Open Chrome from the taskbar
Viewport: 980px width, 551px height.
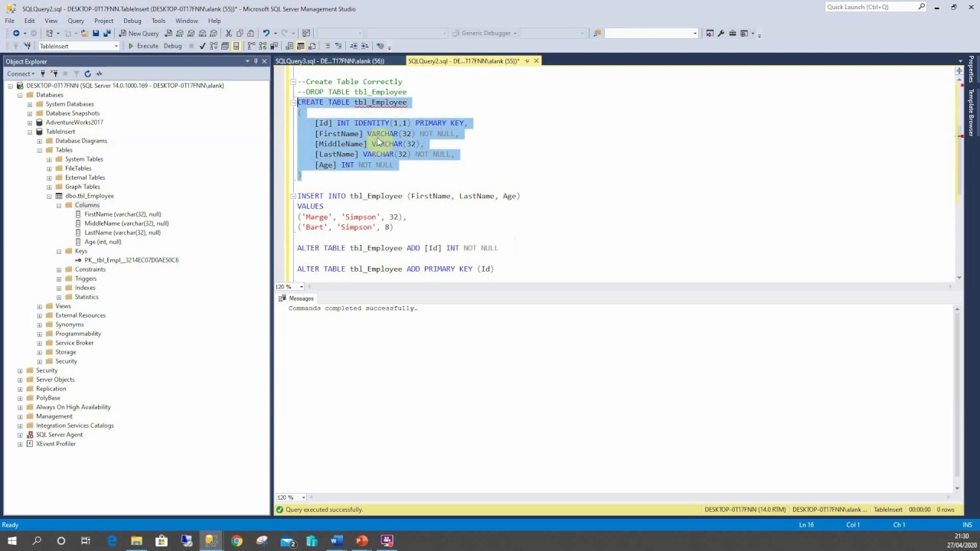point(237,541)
